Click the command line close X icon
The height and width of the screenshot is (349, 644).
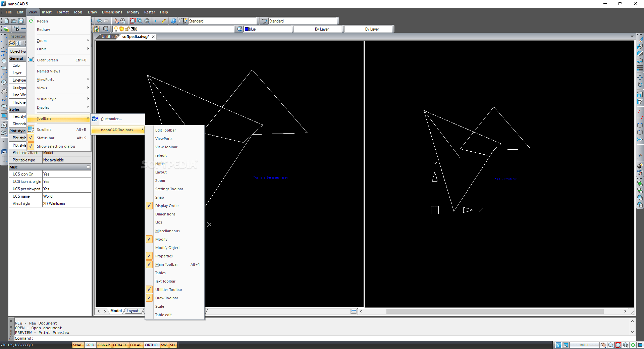[11, 321]
